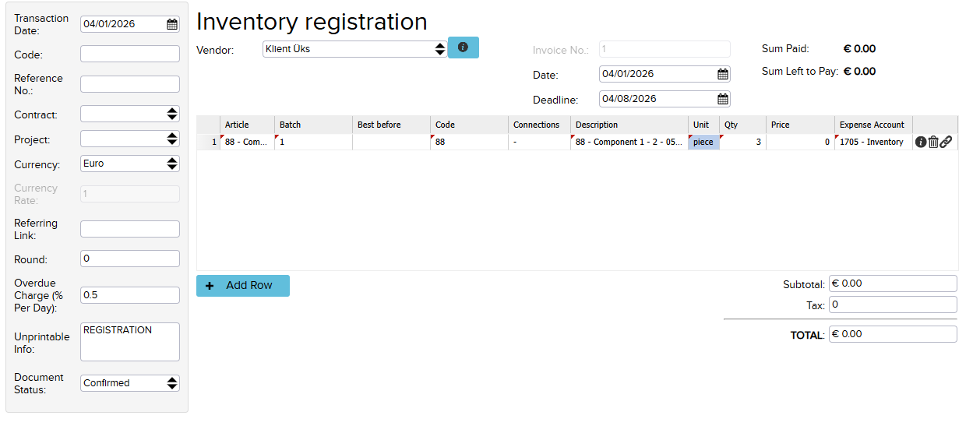Screen dimensions: 980x426
Task: Delete row 1 with trash icon
Action: 933,142
